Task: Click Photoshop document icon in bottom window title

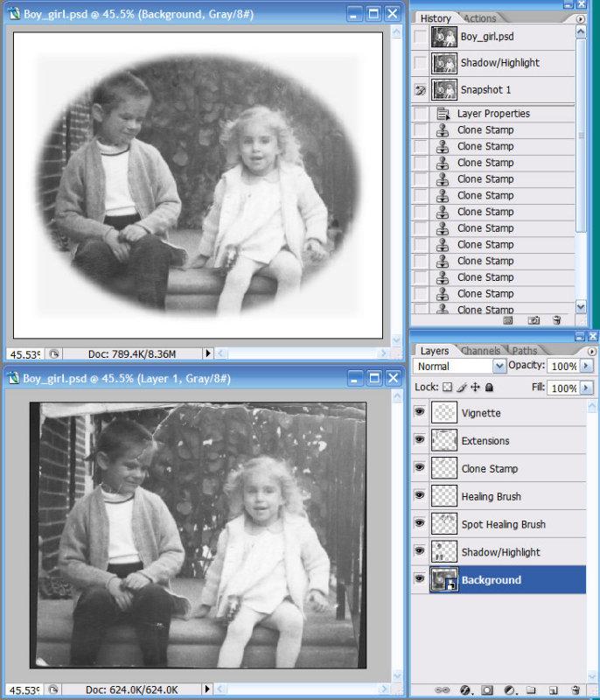Action: point(14,378)
